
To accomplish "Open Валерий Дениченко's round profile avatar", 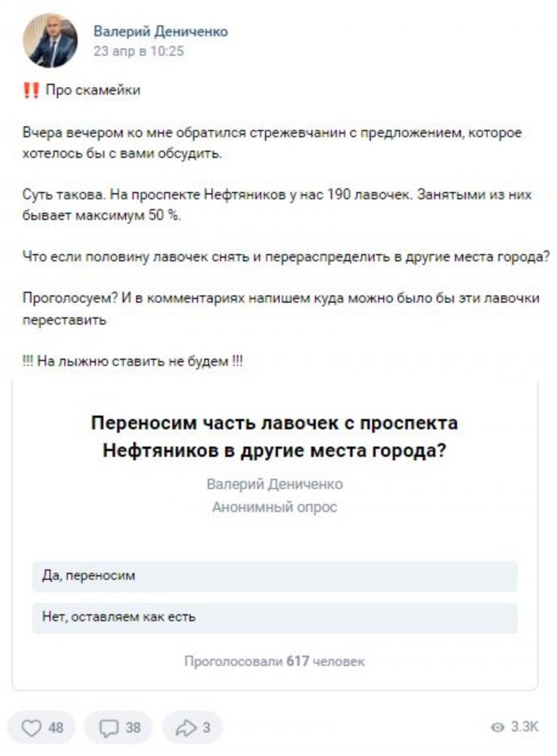I will click(50, 41).
